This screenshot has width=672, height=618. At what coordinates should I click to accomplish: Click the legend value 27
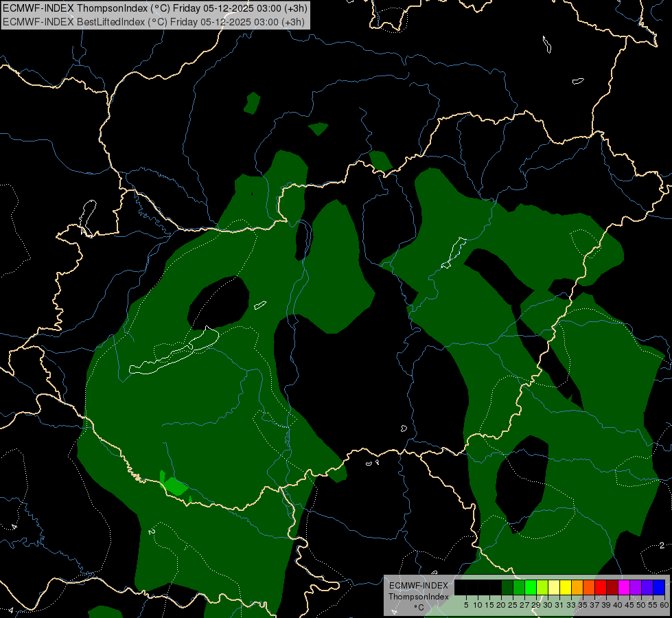coord(524,605)
